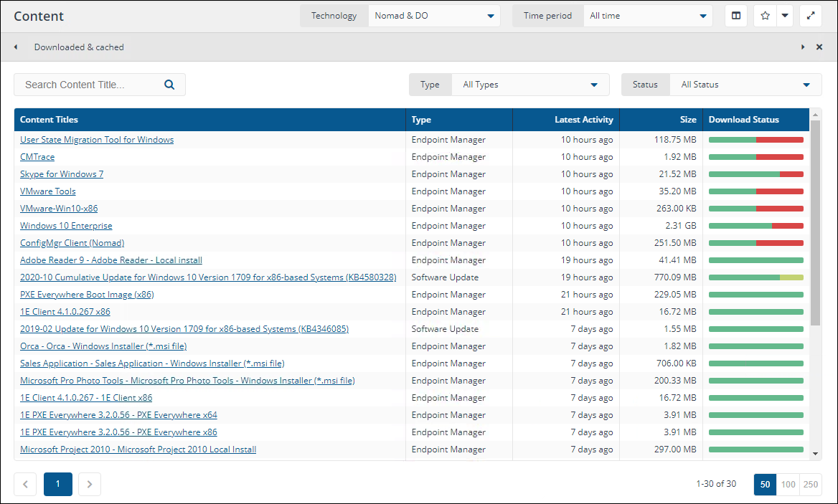Expand the fullscreen arrows icon

coord(811,16)
